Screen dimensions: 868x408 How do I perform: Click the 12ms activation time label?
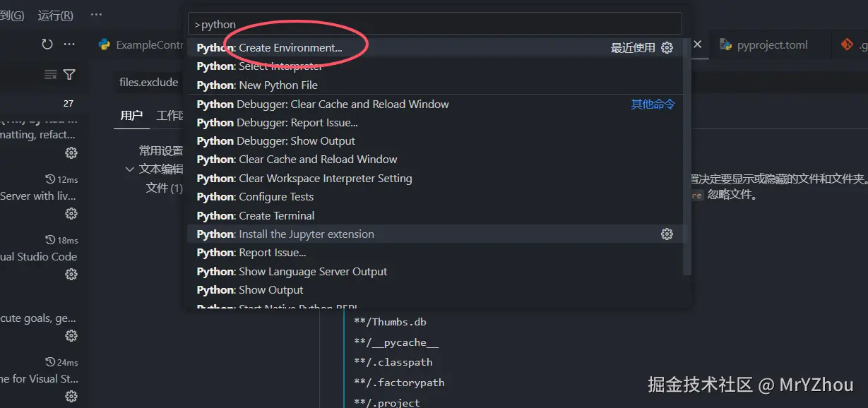pos(62,179)
